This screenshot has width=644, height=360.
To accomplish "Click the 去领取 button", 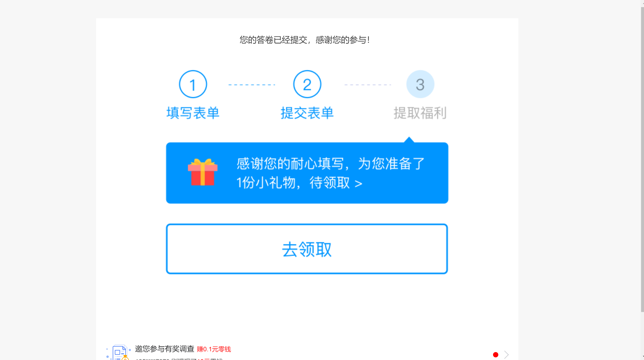I will click(307, 249).
